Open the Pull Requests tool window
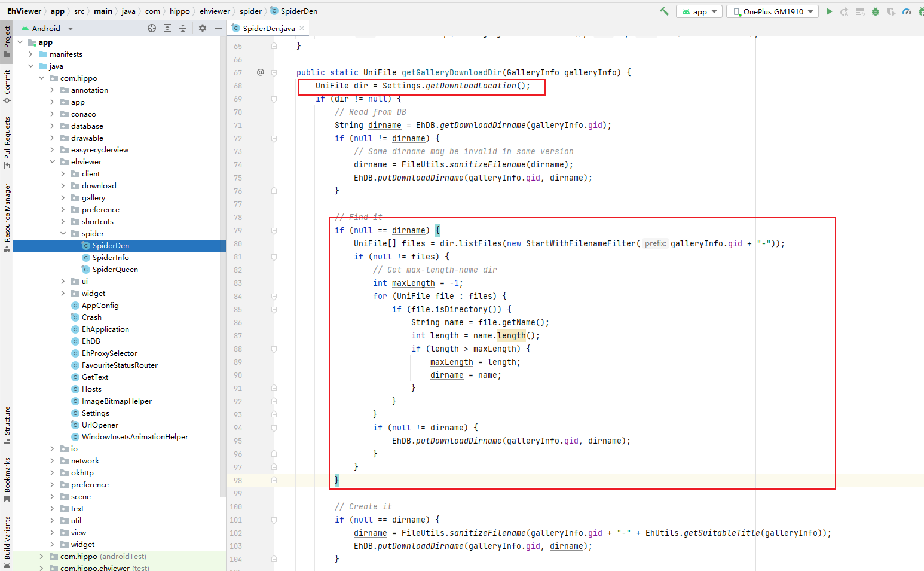Image resolution: width=924 pixels, height=571 pixels. pos(7,142)
